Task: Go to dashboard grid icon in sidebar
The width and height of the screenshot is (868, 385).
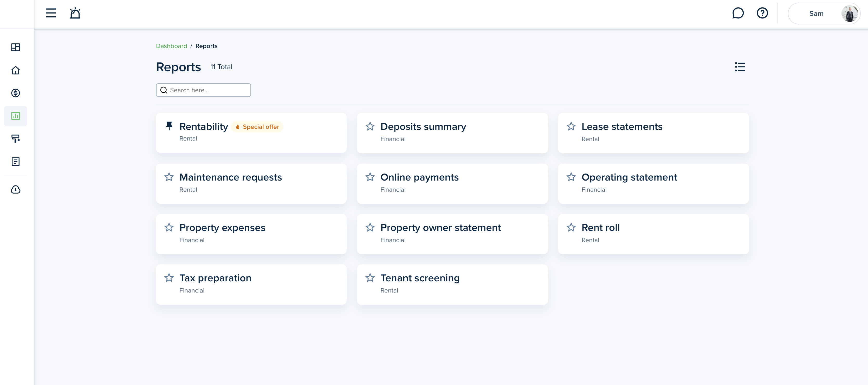Action: 16,47
